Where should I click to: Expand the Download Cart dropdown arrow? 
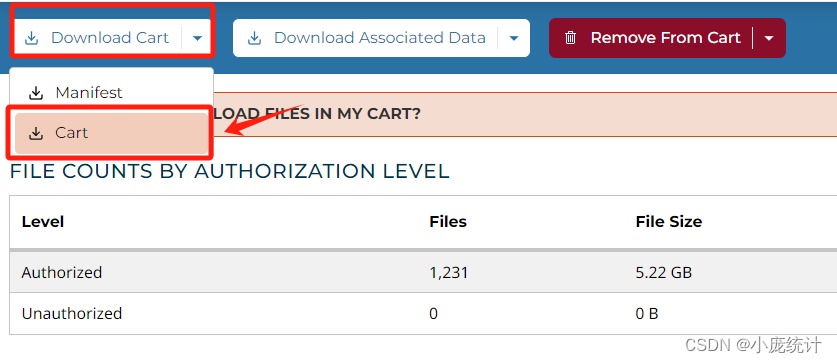[198, 38]
